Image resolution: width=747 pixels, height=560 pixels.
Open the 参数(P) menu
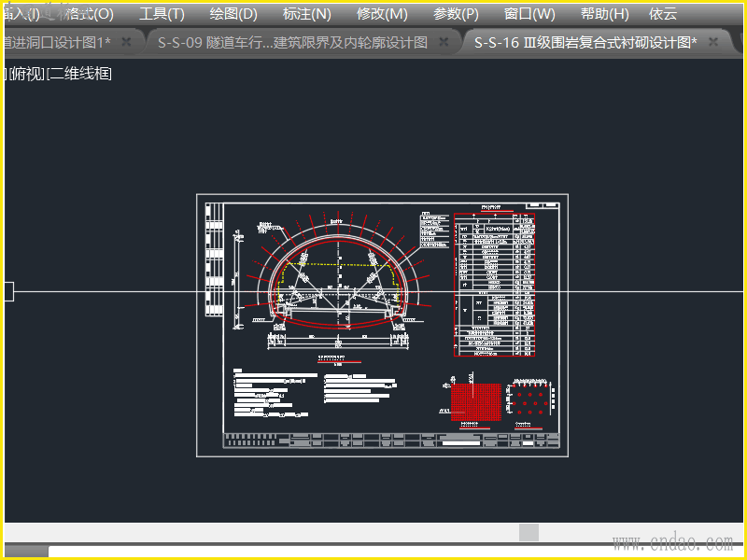[x=456, y=14]
